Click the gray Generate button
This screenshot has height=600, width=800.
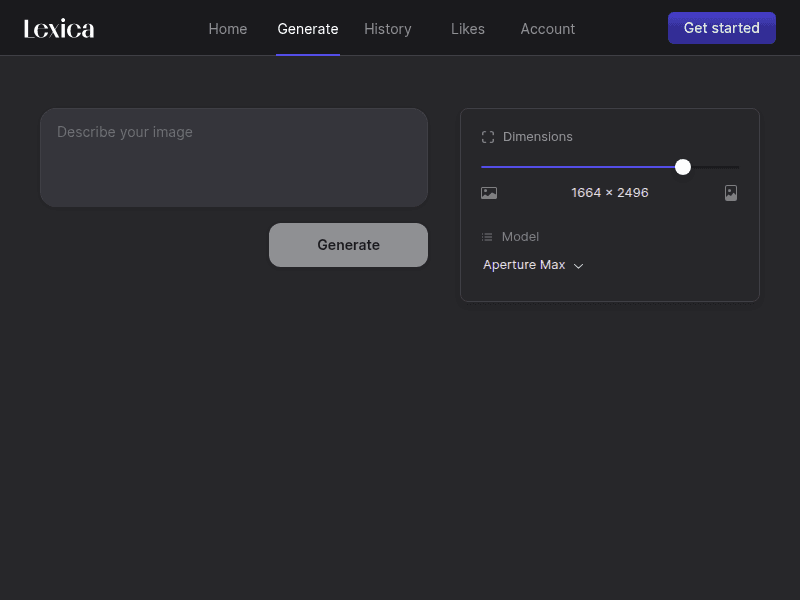click(348, 245)
